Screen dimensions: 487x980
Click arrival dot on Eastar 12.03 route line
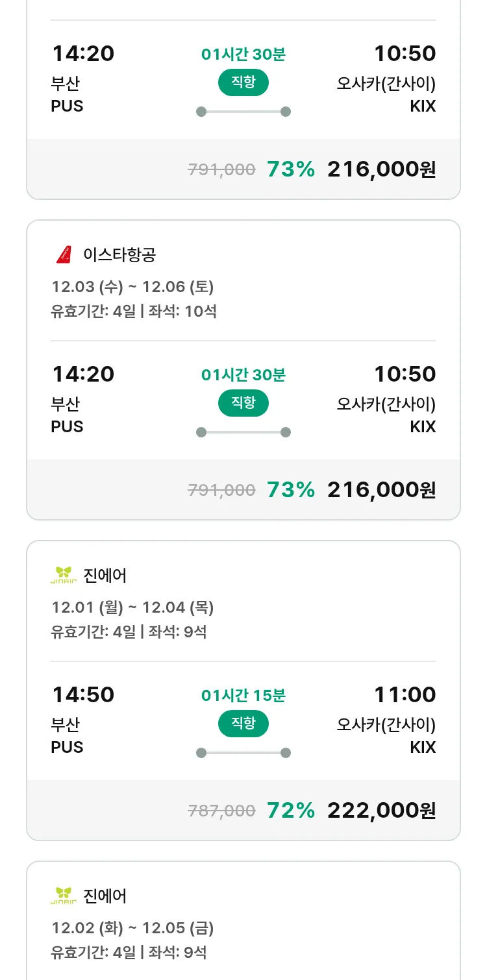coord(285,432)
